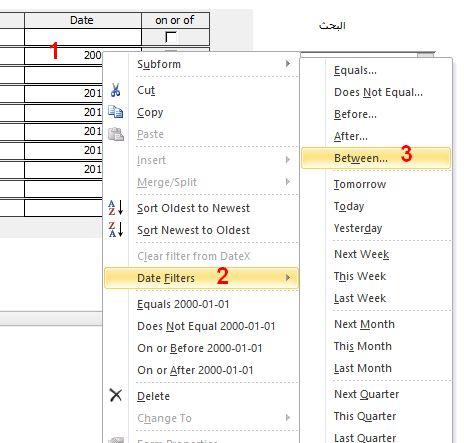Image resolution: width=464 pixels, height=443 pixels.
Task: Open the combo box dropdown under البحث
Action: click(x=426, y=55)
